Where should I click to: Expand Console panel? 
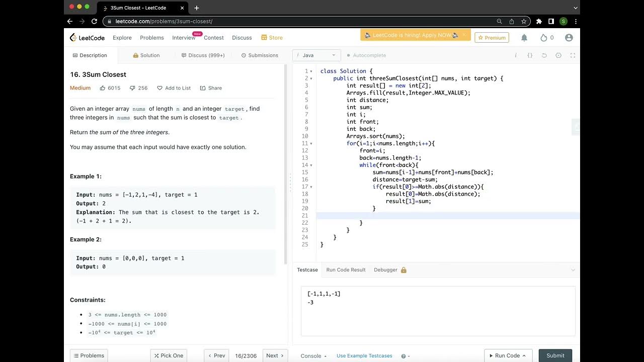pyautogui.click(x=314, y=356)
